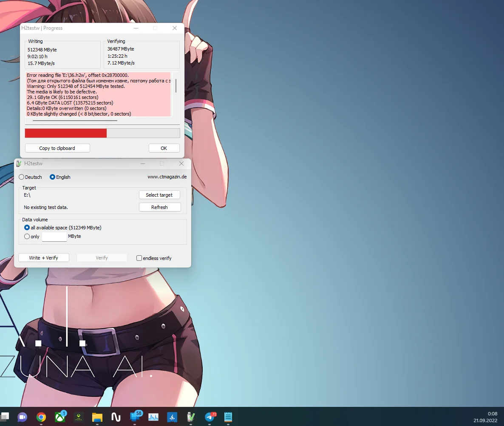Screen dimensions: 504x426
Task: Open the Xbox Game Streaming taskbar icon
Action: [79, 417]
